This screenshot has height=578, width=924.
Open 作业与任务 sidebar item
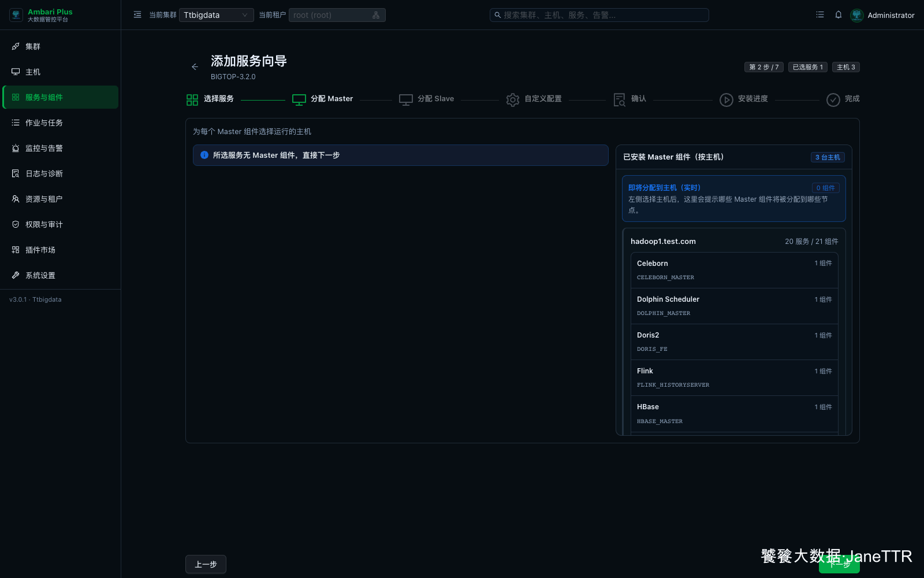[61, 123]
